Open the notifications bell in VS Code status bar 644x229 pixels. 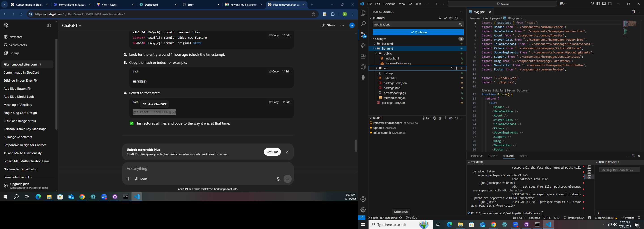[x=639, y=218]
